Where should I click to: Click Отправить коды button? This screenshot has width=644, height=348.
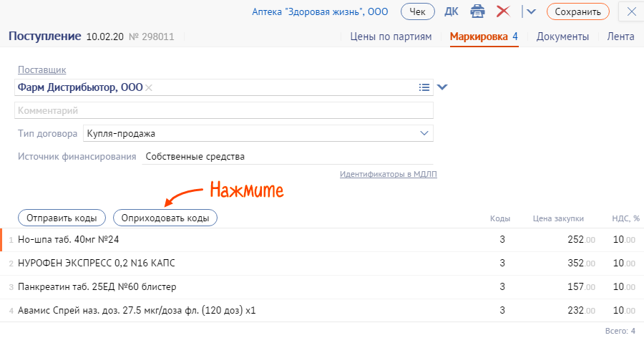[x=62, y=218]
